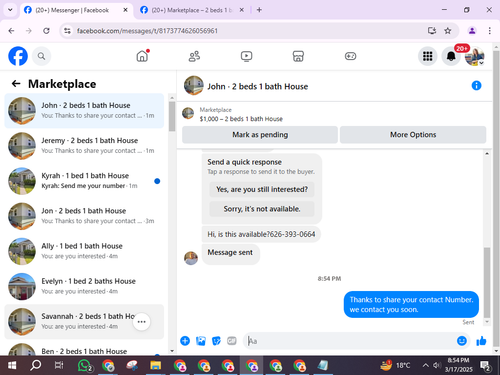Choose a GIF icon in composer
Viewport: 500px width, 375px height.
232,341
